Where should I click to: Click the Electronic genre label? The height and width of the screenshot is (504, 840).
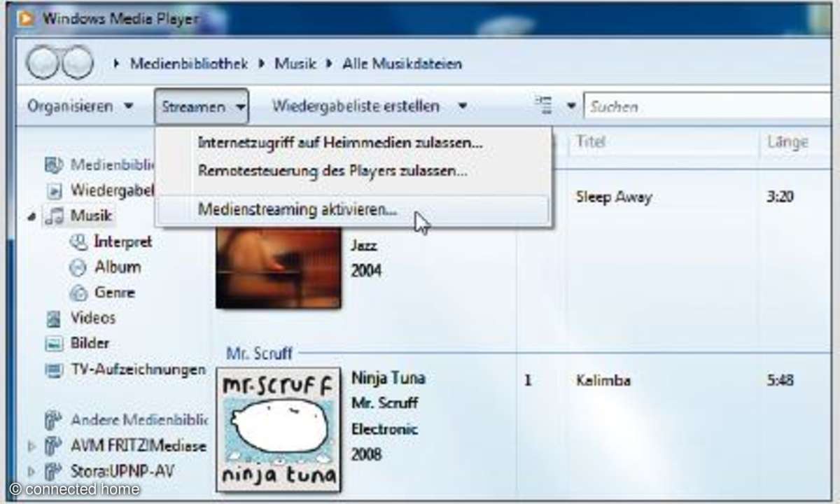point(384,428)
